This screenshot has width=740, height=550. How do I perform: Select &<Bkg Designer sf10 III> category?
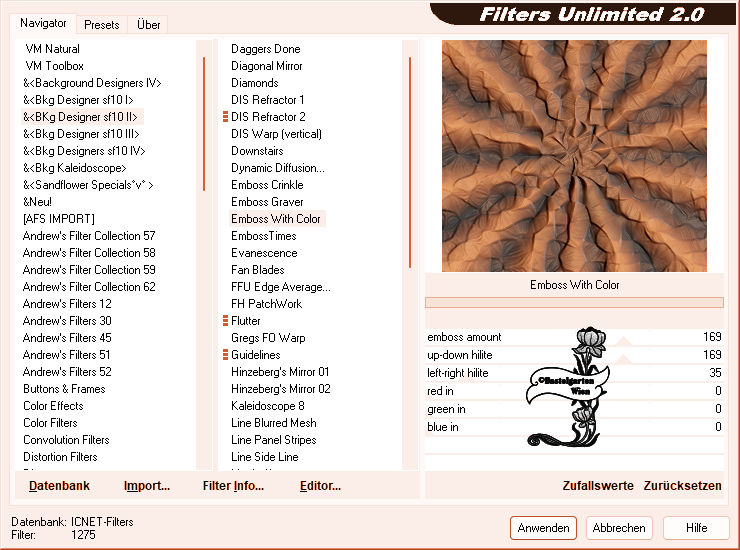(81, 134)
